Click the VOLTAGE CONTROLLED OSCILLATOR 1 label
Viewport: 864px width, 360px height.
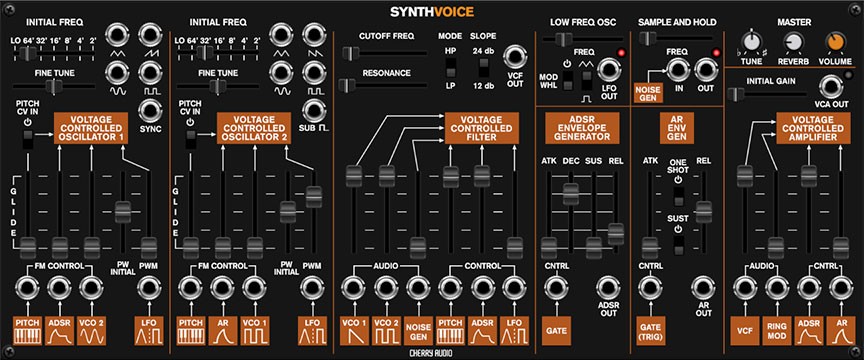pos(91,128)
